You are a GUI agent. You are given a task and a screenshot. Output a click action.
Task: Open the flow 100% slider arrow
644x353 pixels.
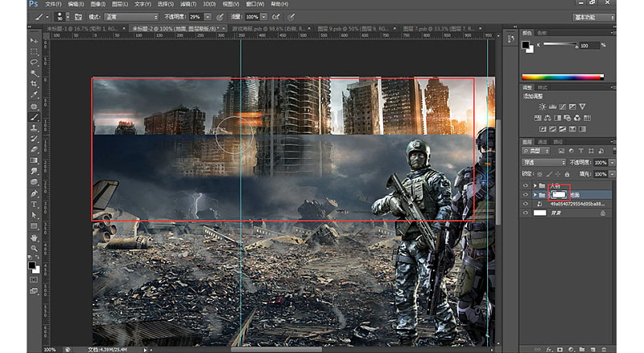click(264, 17)
